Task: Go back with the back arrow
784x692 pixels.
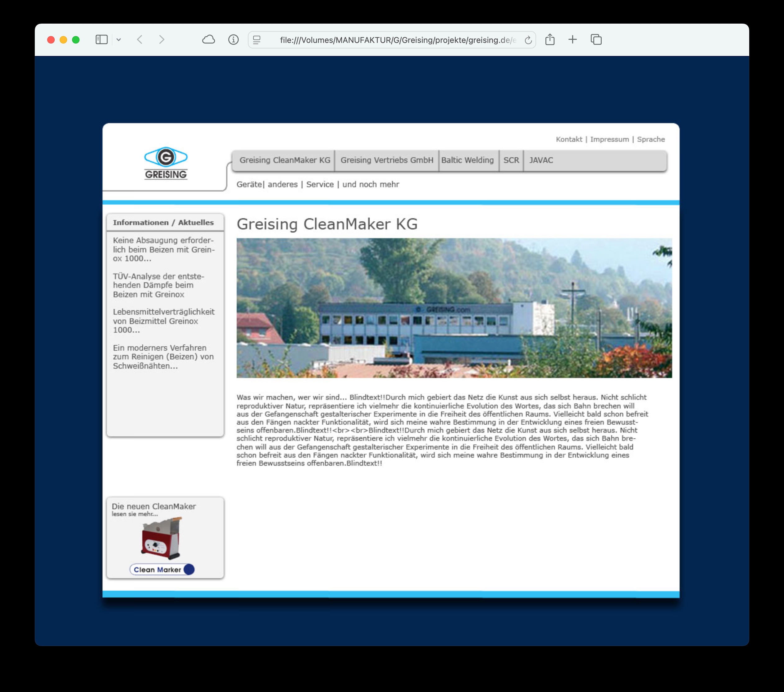Action: [140, 39]
